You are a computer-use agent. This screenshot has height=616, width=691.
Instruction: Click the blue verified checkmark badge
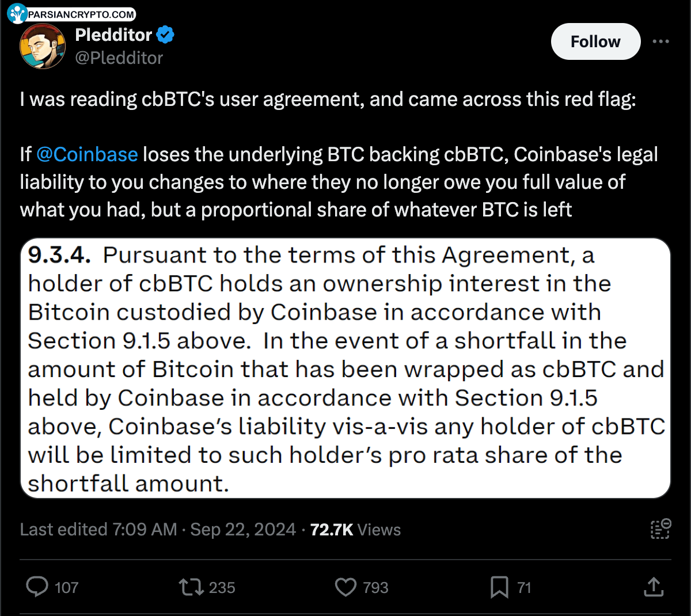[166, 35]
